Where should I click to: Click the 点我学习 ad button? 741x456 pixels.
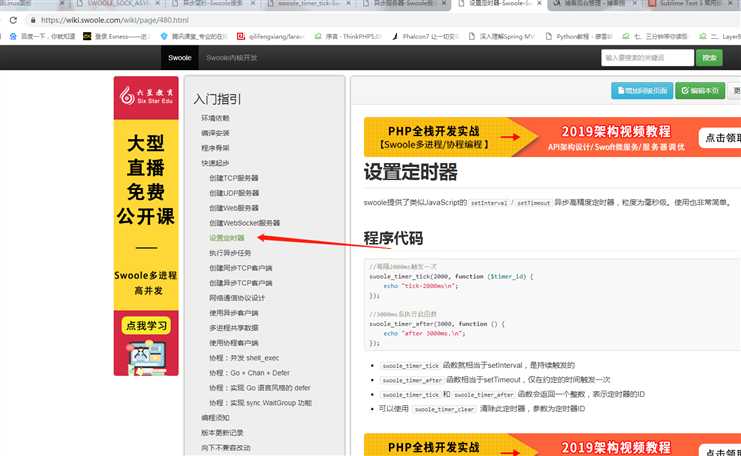tap(146, 326)
